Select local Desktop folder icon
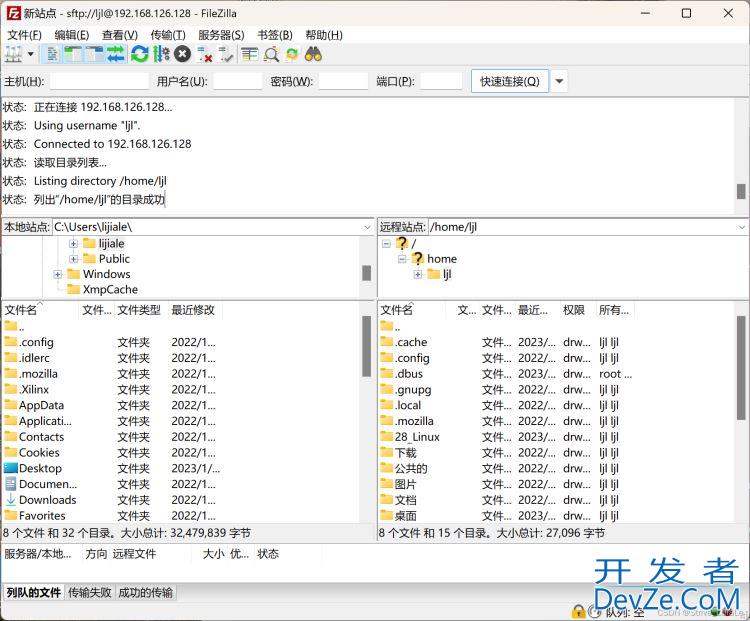The image size is (750, 621). coord(11,468)
